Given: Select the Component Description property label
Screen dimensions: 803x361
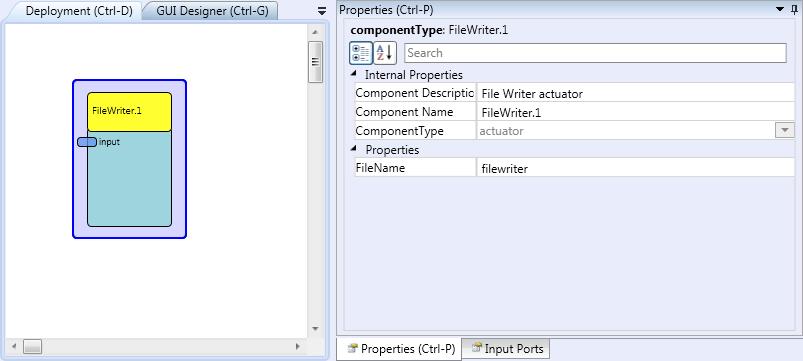Looking at the screenshot, I should point(415,93).
